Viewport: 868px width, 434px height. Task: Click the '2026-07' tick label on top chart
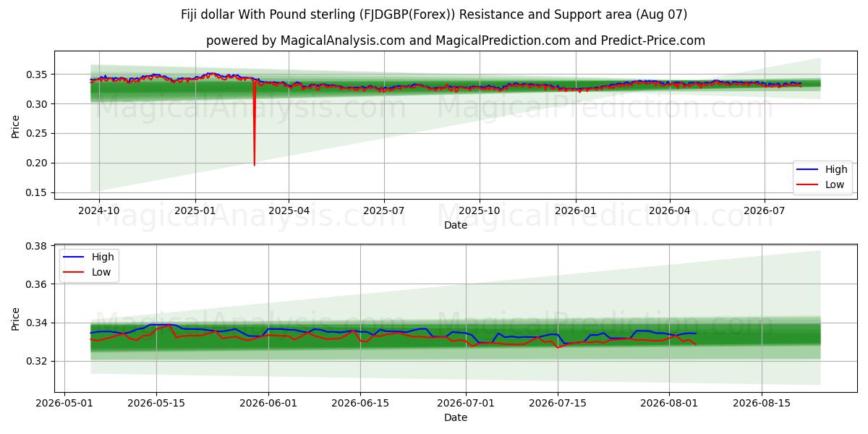pos(765,210)
